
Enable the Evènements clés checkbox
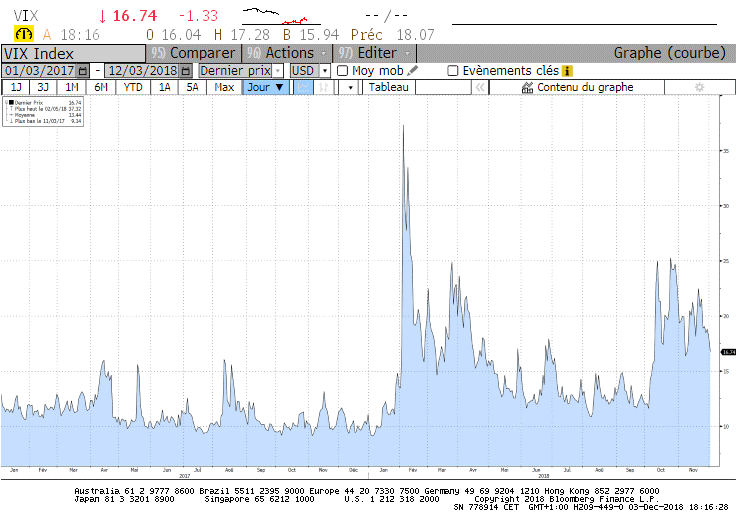coord(452,71)
